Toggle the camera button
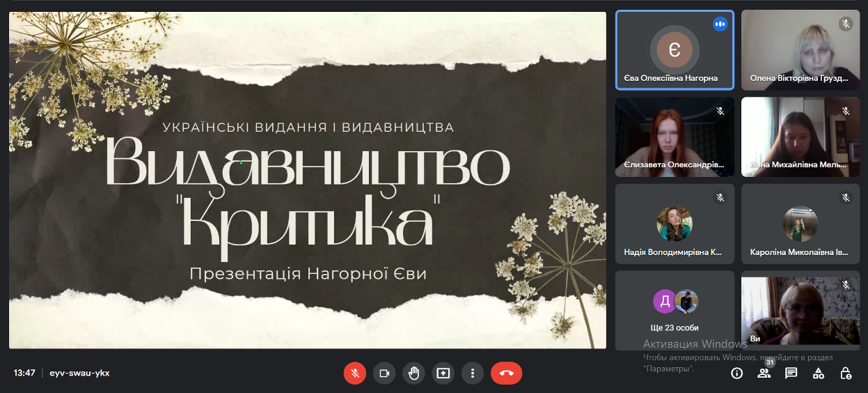 click(x=384, y=373)
